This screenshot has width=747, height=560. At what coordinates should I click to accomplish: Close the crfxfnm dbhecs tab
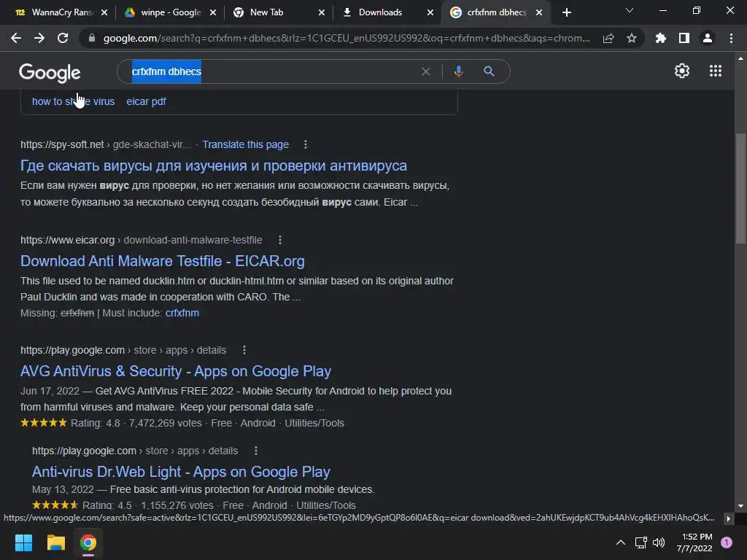(x=539, y=12)
